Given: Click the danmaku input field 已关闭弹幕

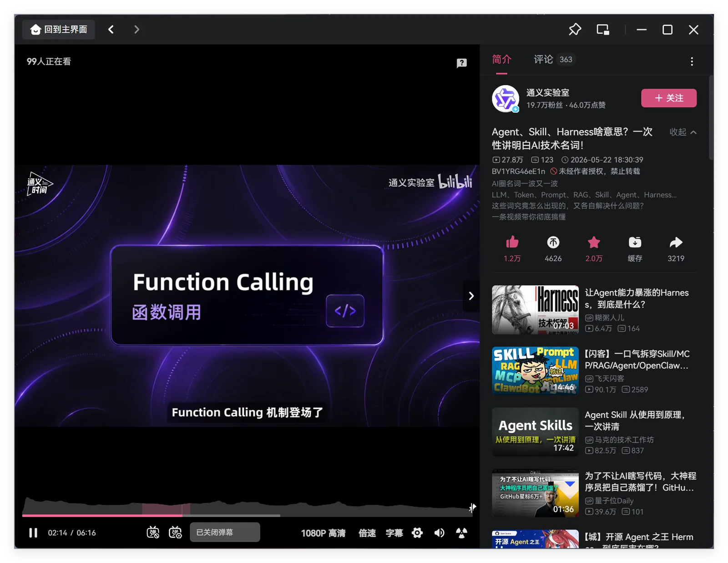Looking at the screenshot, I should [x=224, y=533].
